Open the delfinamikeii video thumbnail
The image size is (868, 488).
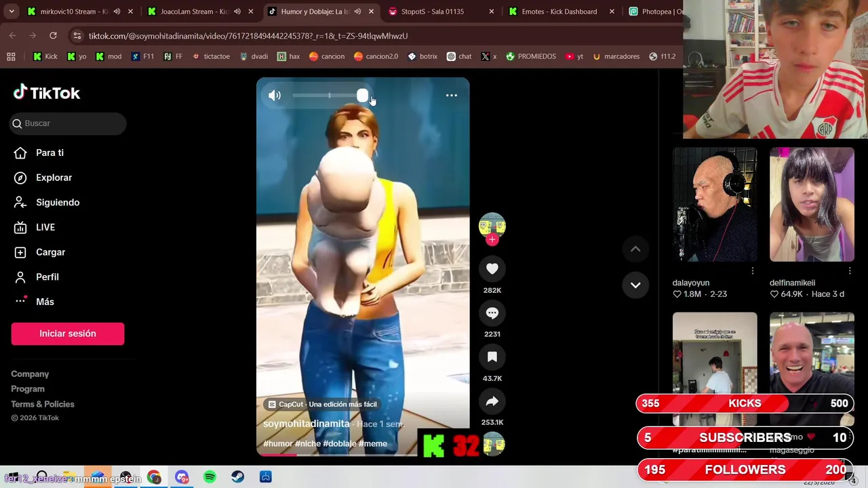[x=812, y=204]
